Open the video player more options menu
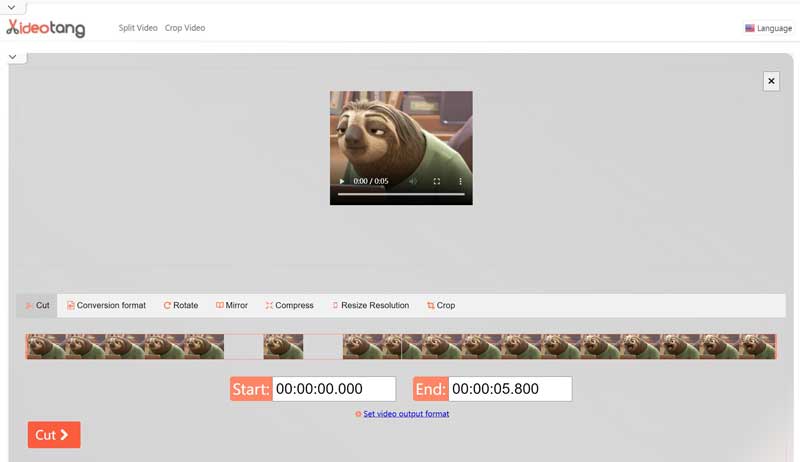 point(460,181)
